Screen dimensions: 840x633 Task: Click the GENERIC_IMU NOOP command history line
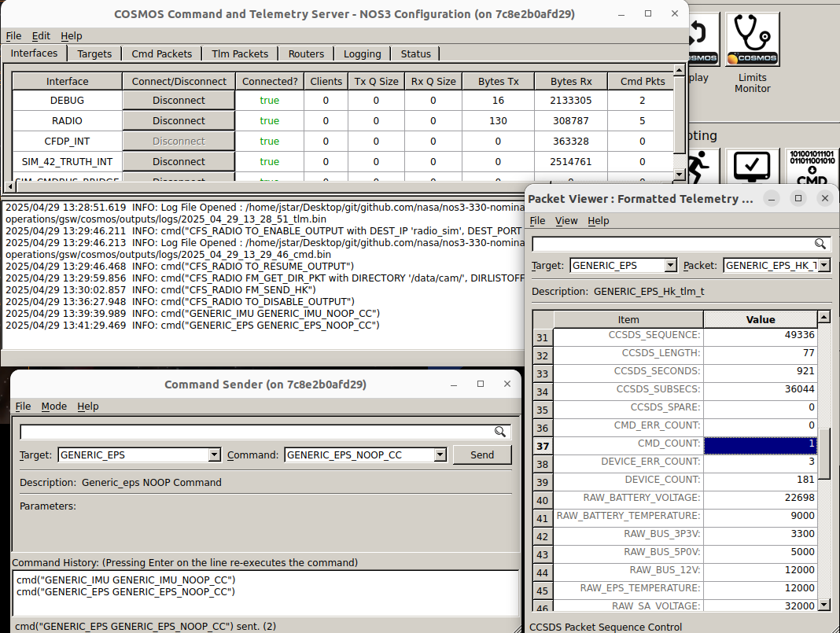pos(126,580)
